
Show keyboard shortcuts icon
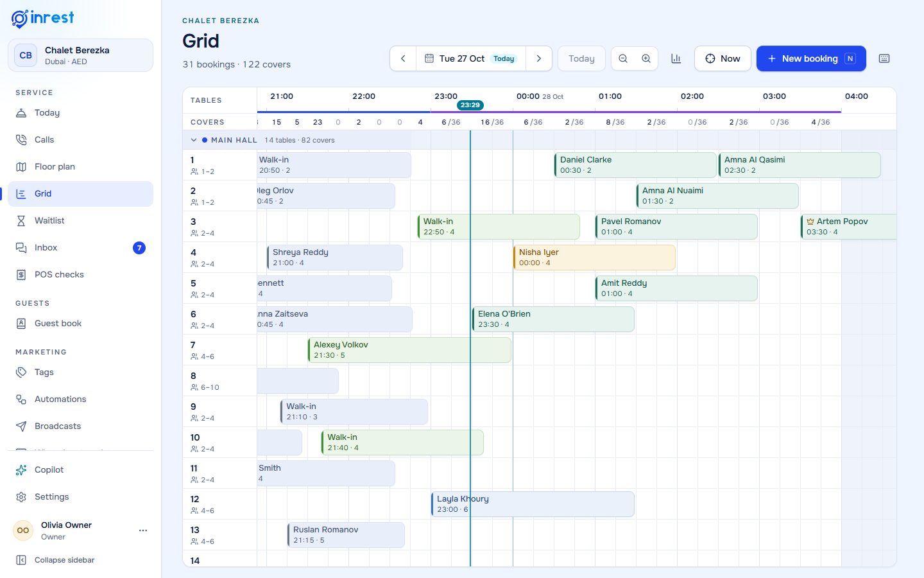coord(884,58)
